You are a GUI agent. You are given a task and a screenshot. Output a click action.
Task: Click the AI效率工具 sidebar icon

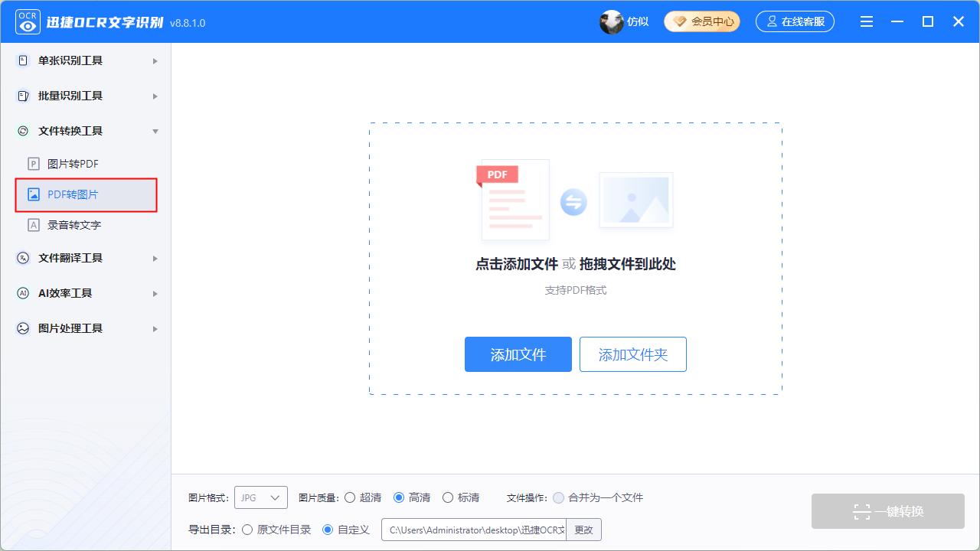point(23,293)
